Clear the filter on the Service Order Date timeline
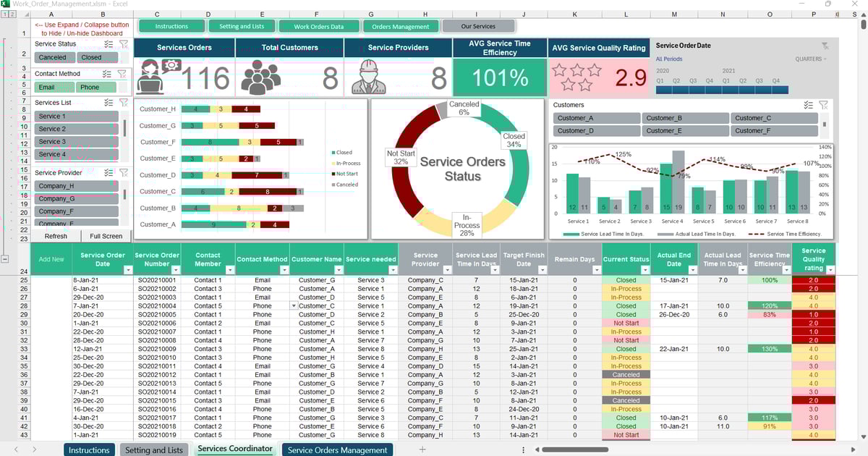868x456 pixels. pos(825,45)
